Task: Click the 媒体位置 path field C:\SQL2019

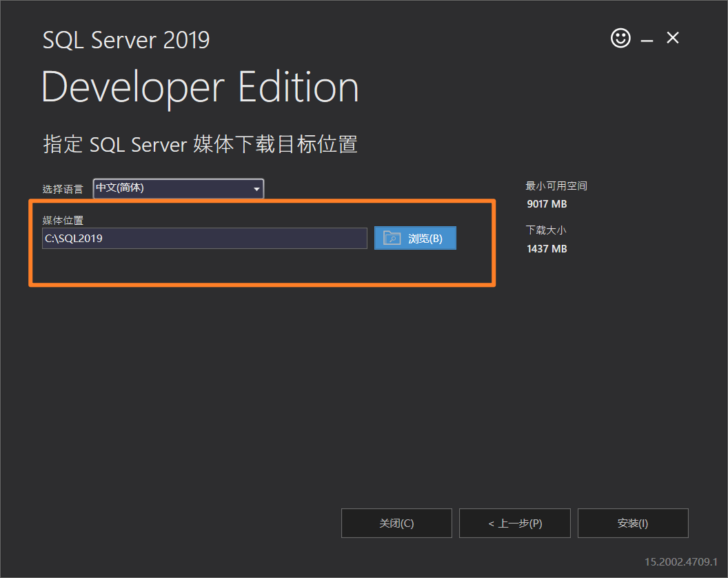Action: pos(205,239)
